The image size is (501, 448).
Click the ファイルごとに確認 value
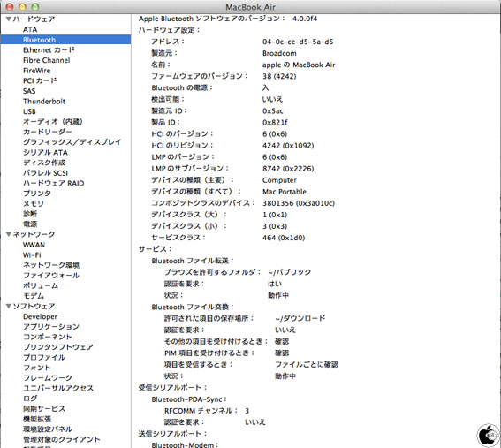(306, 364)
